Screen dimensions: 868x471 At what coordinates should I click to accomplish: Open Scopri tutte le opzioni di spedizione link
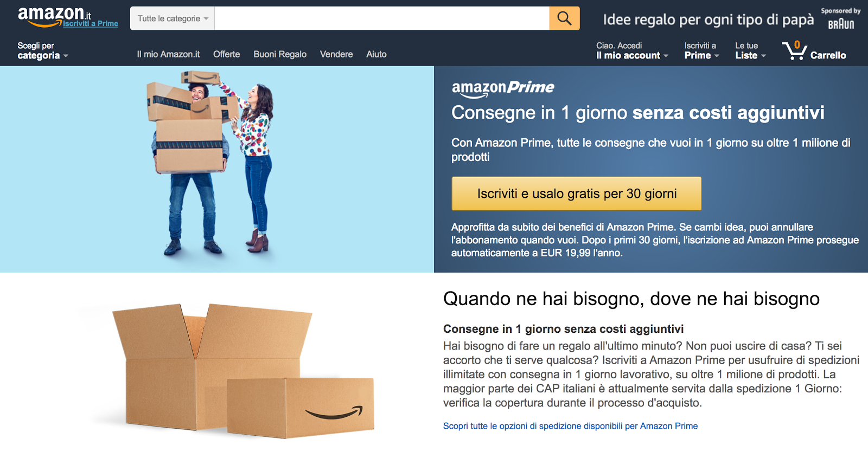pos(570,426)
